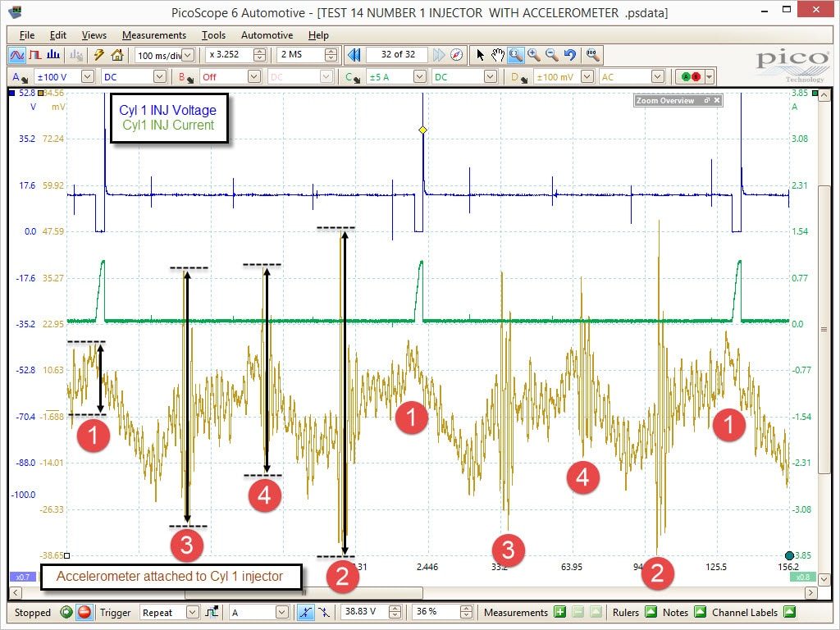840x630 pixels.
Task: Open Channel D ±100 mV range dropdown
Action: pos(587,77)
